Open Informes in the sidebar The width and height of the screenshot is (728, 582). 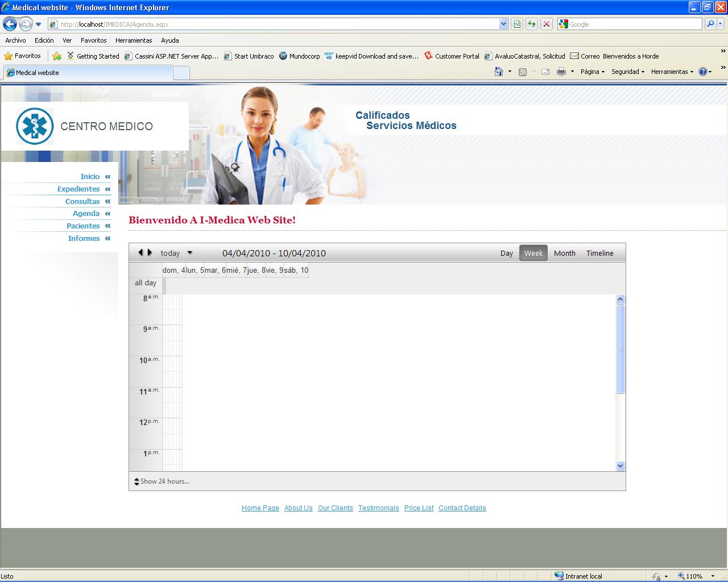pyautogui.click(x=84, y=239)
